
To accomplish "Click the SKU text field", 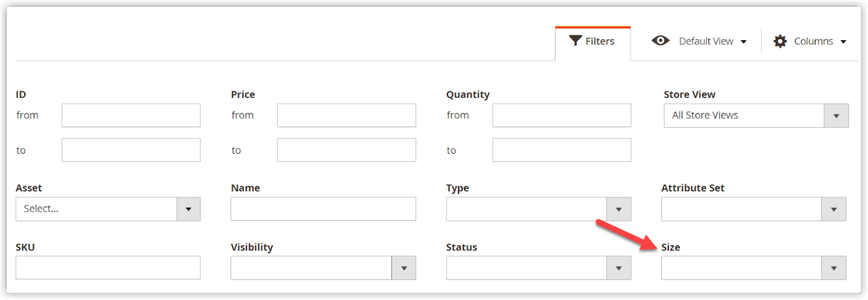I will pos(108,268).
